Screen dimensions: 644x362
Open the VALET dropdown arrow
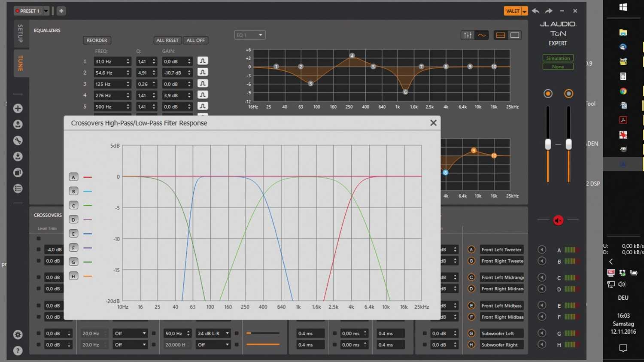(x=524, y=11)
